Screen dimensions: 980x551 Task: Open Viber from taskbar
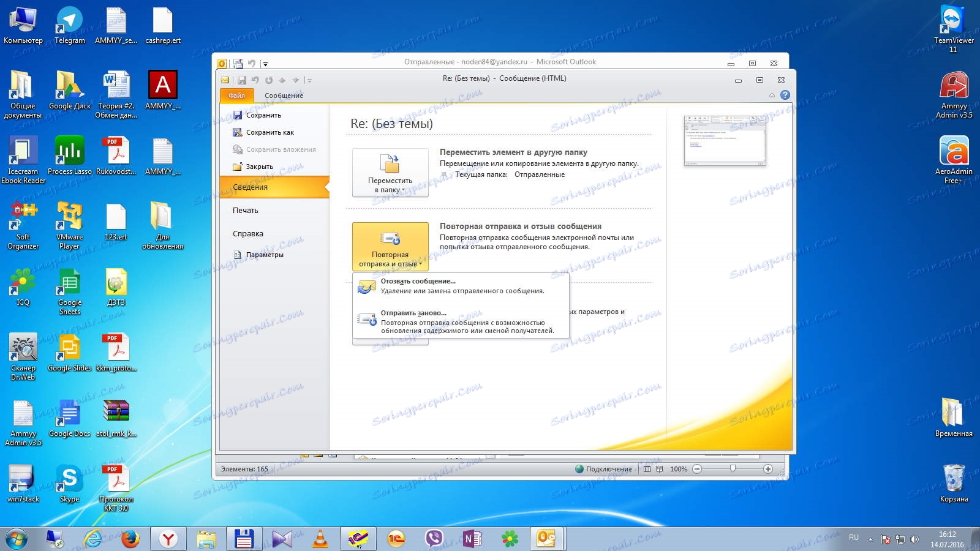click(x=434, y=539)
